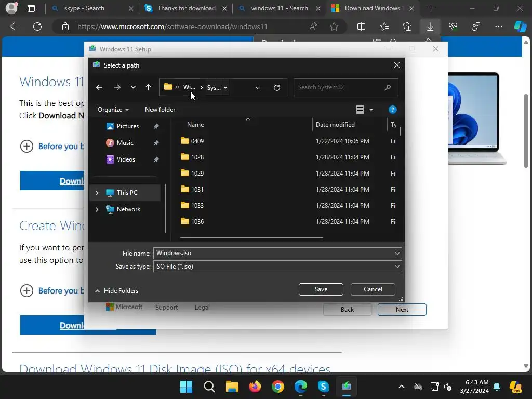Unpin Pictures using its pin icon
The height and width of the screenshot is (399, 532).
(156, 126)
